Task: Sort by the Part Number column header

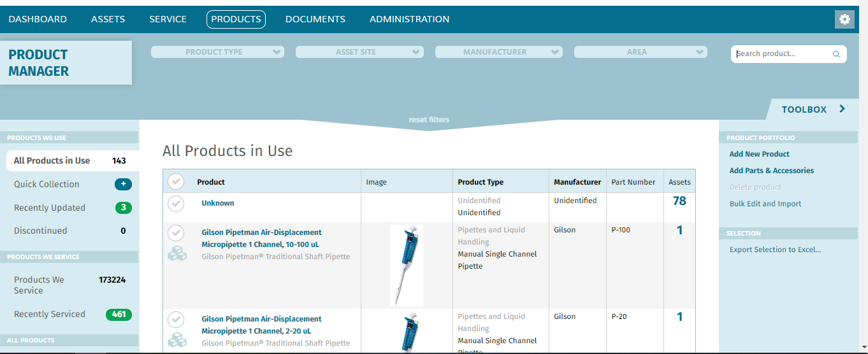Action: click(633, 182)
